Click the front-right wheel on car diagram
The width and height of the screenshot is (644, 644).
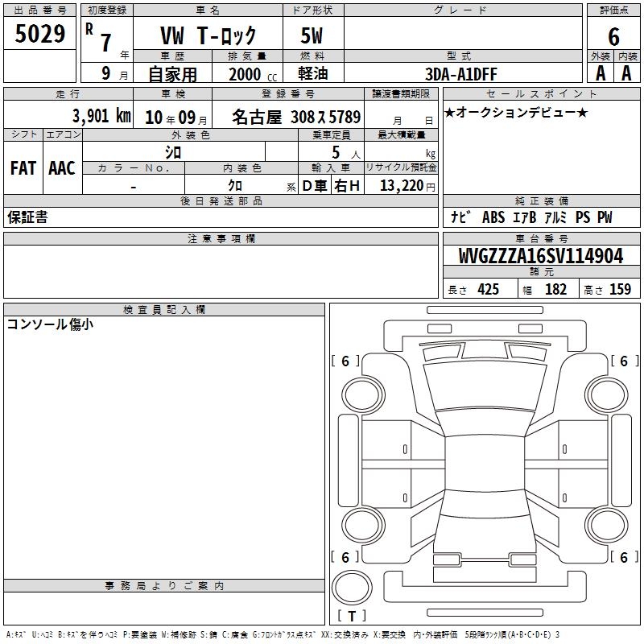pyautogui.click(x=607, y=395)
